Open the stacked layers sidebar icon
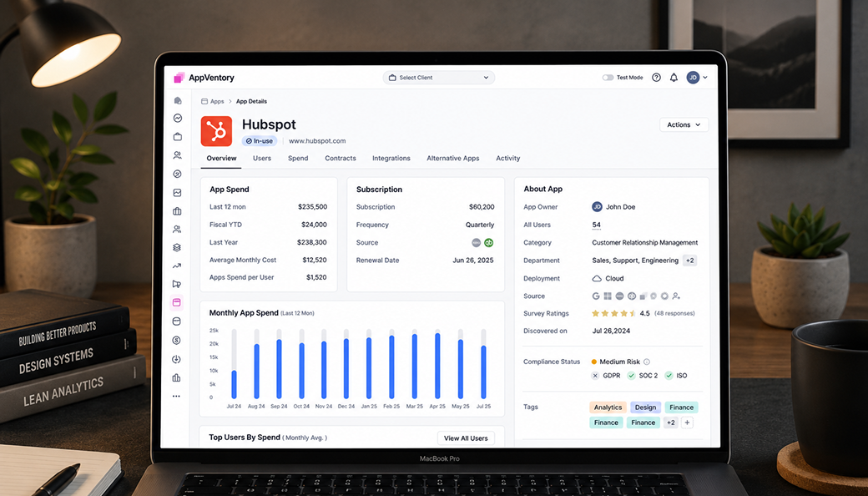This screenshot has height=496, width=868. click(x=177, y=247)
